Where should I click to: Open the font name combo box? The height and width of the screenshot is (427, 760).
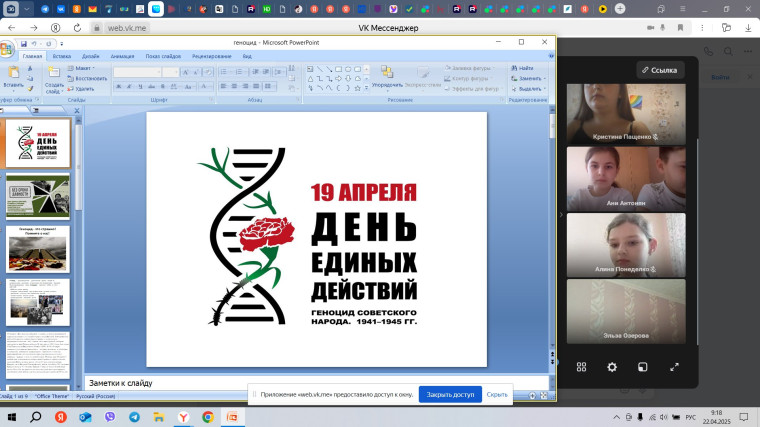pyautogui.click(x=137, y=72)
